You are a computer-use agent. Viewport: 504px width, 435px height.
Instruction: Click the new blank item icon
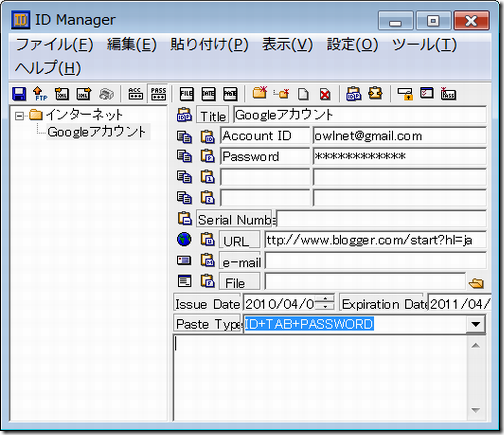303,94
